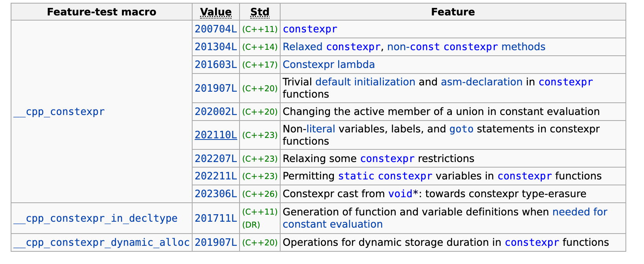Click the 'Std' column header

[x=260, y=12]
